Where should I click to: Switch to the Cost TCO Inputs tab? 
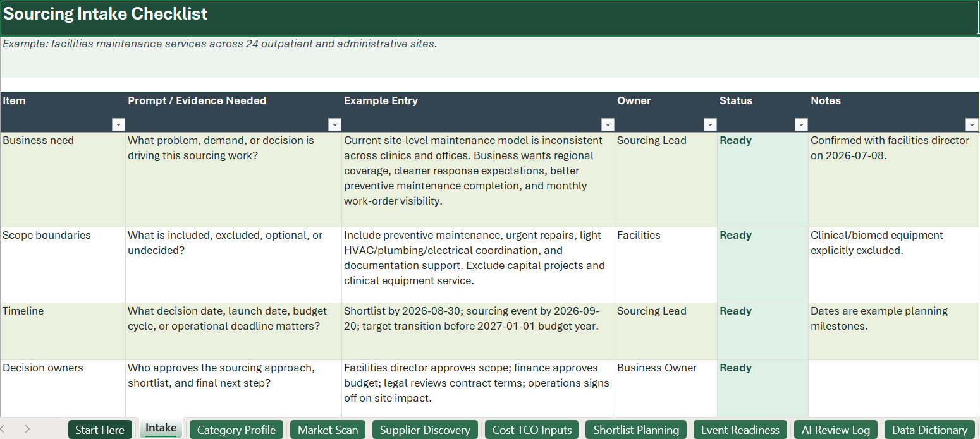[x=532, y=430]
